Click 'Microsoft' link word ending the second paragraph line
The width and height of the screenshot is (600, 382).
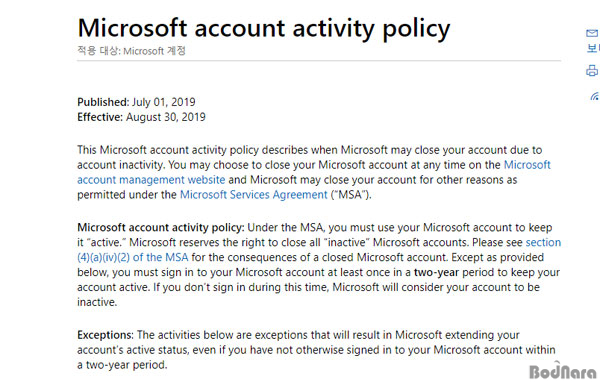(527, 165)
